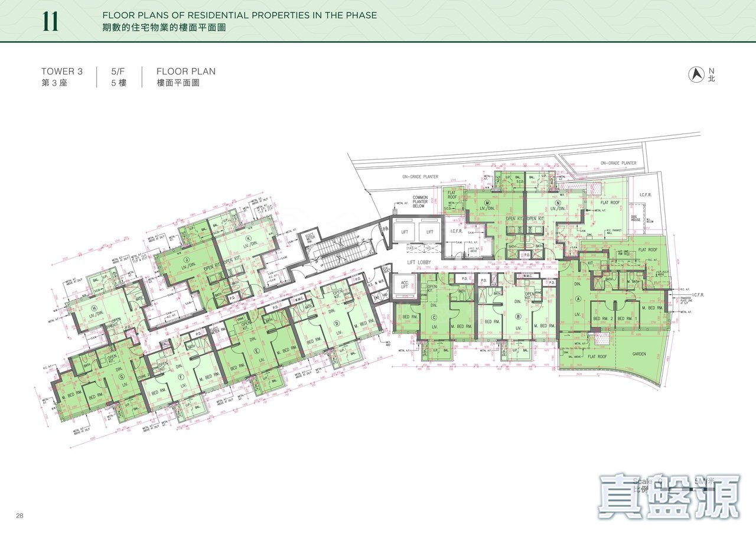Click the Chinese '樓面平面圖' subheading under FLOOR PLAN
Screen dimensions: 756x534
point(178,83)
